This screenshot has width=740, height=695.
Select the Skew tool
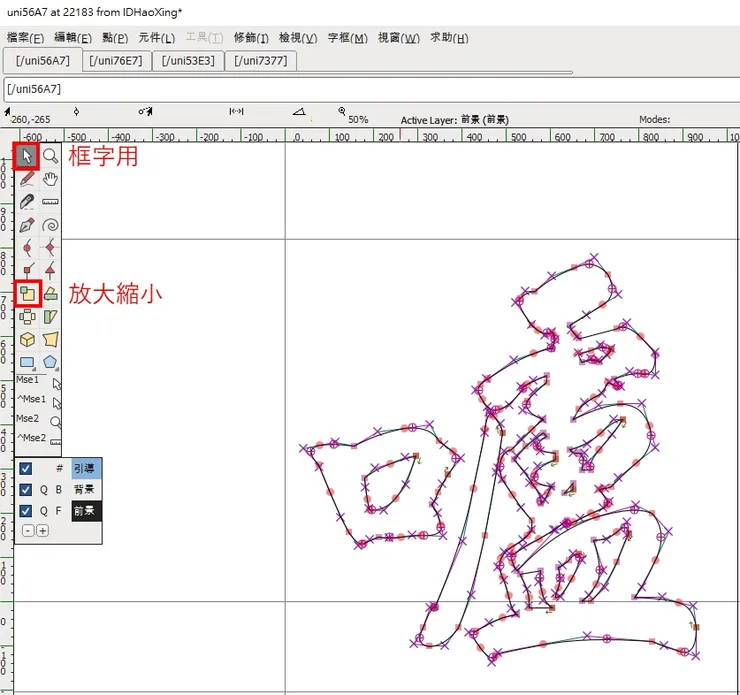pos(50,316)
